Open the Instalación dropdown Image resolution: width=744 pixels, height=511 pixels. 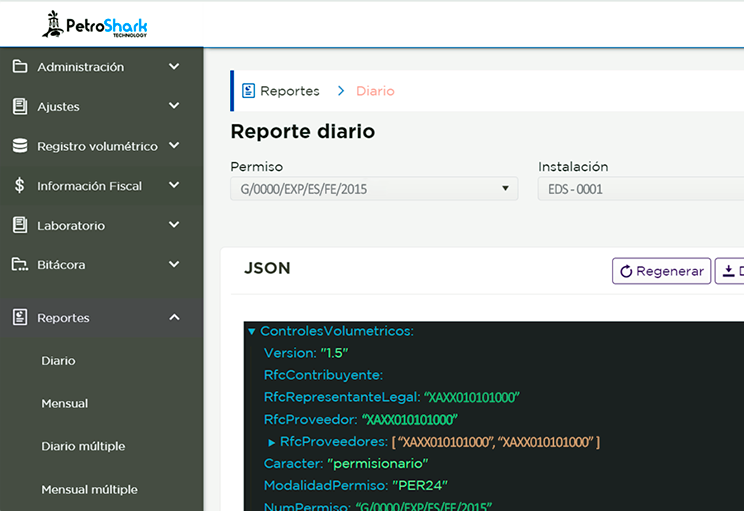click(640, 188)
